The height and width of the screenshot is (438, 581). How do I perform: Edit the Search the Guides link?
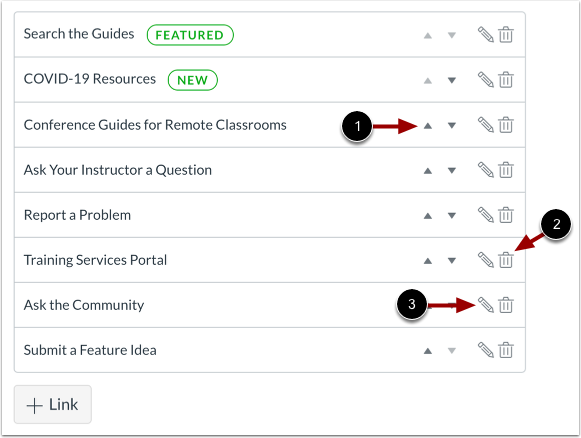pyautogui.click(x=485, y=35)
